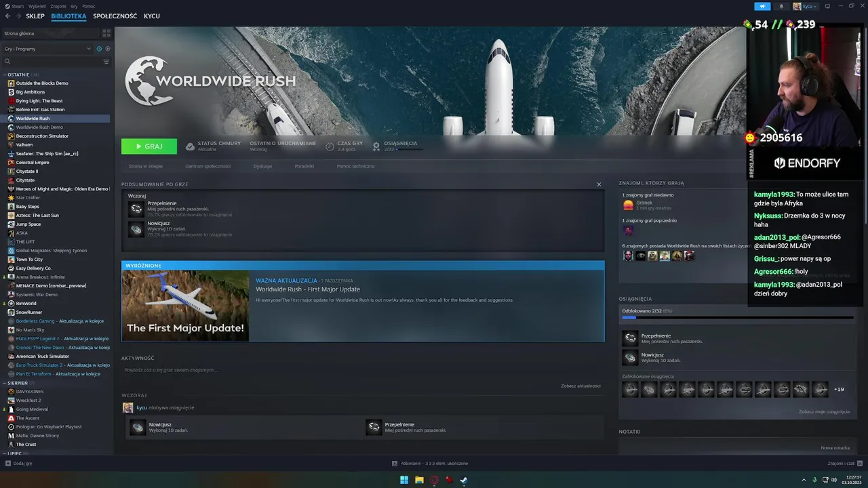The width and height of the screenshot is (868, 488).
Task: Open the Gry i Programy dropdown
Action: tap(47, 49)
